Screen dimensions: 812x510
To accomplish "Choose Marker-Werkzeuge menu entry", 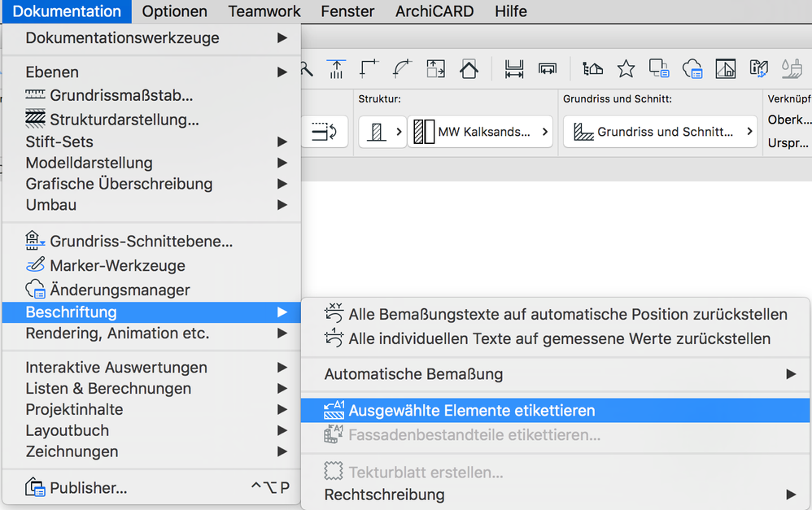I will pos(151,266).
